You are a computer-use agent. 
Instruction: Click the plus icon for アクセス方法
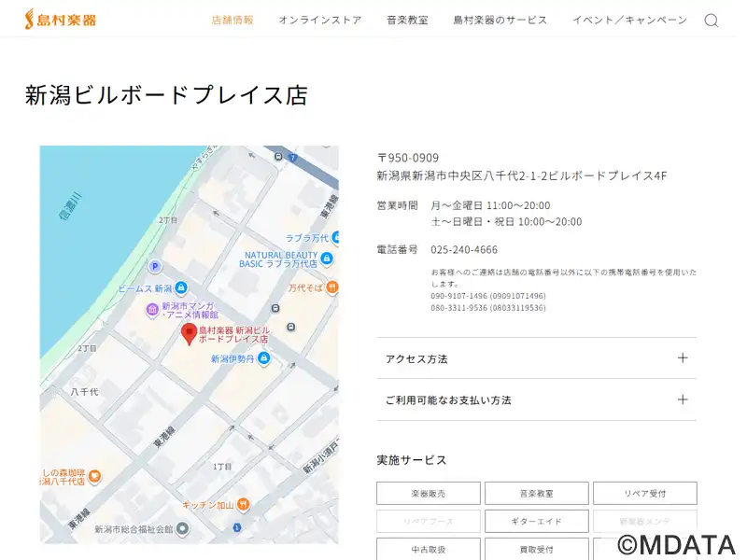[x=683, y=358]
